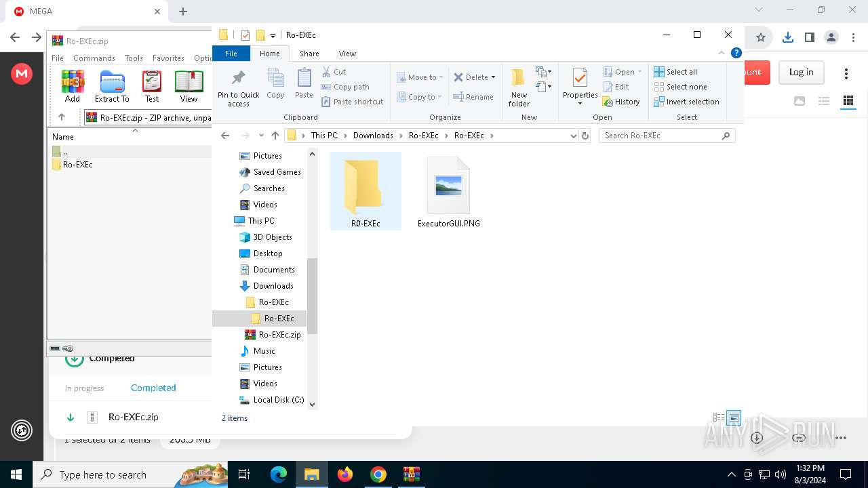Click the Properties ribbon button
The image size is (868, 488).
coord(580,87)
